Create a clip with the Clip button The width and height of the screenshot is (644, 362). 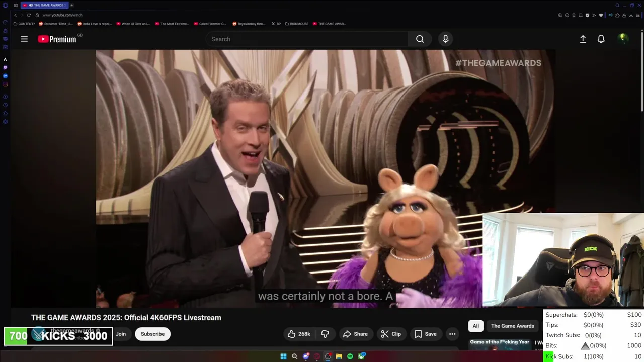tap(391, 334)
